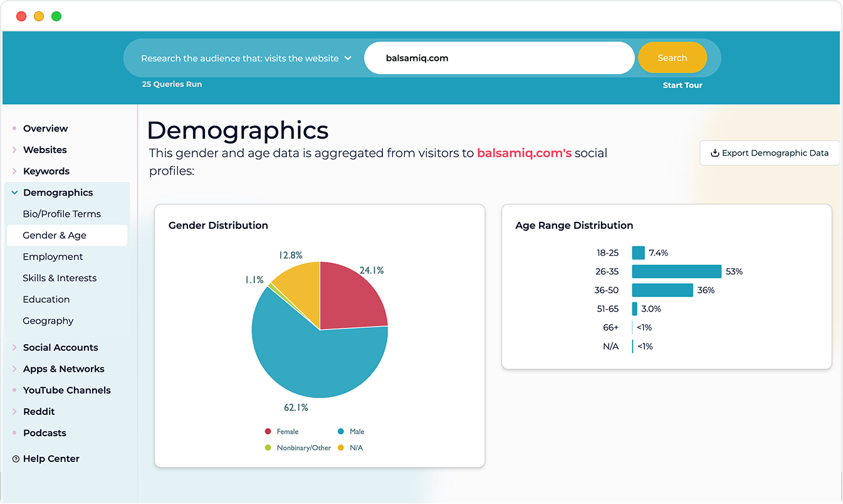This screenshot has height=504, width=843.
Task: Click the 36-50 age range bar
Action: click(x=662, y=290)
